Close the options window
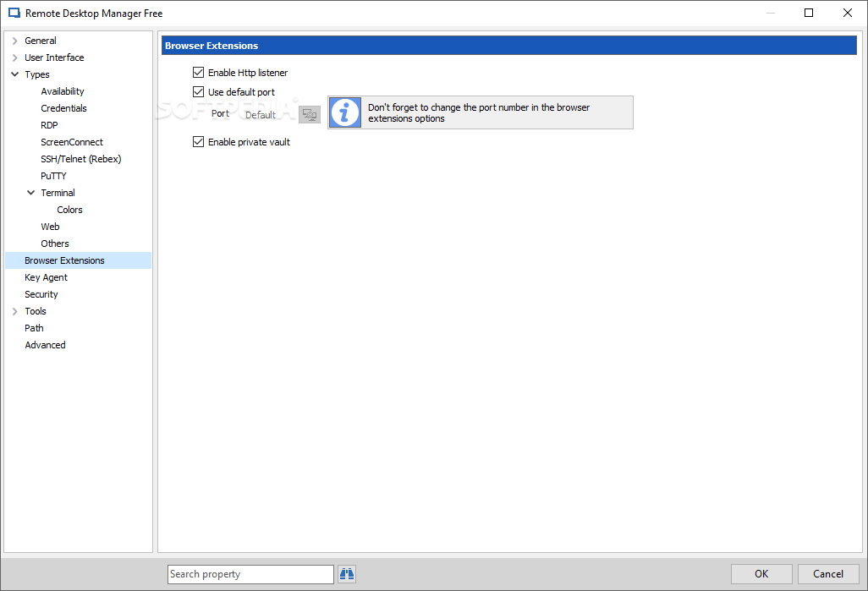The image size is (868, 591). pyautogui.click(x=848, y=13)
